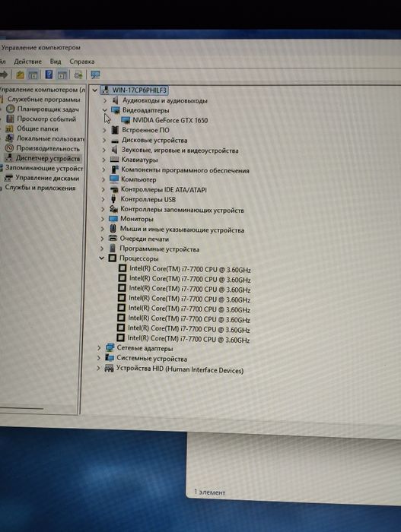Select the last Intel Core i7-7700 entry under Процессоры
401x532 pixels.
[189, 339]
